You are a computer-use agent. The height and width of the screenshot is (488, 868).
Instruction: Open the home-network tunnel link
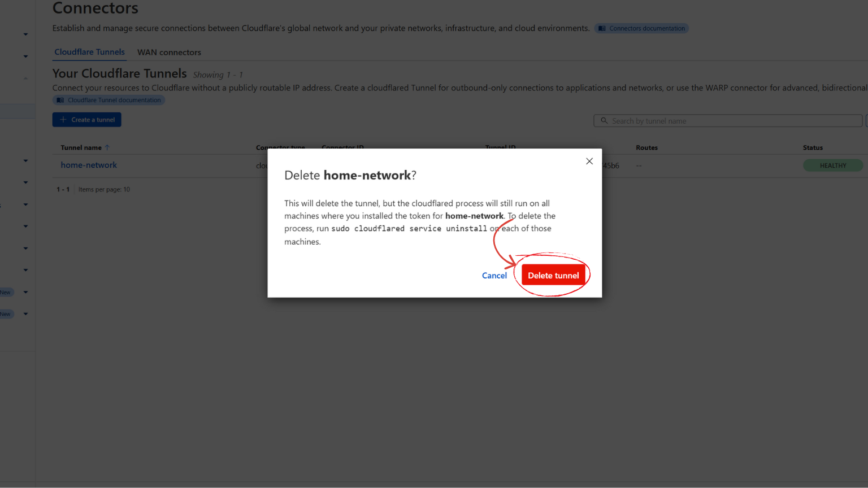tap(89, 165)
